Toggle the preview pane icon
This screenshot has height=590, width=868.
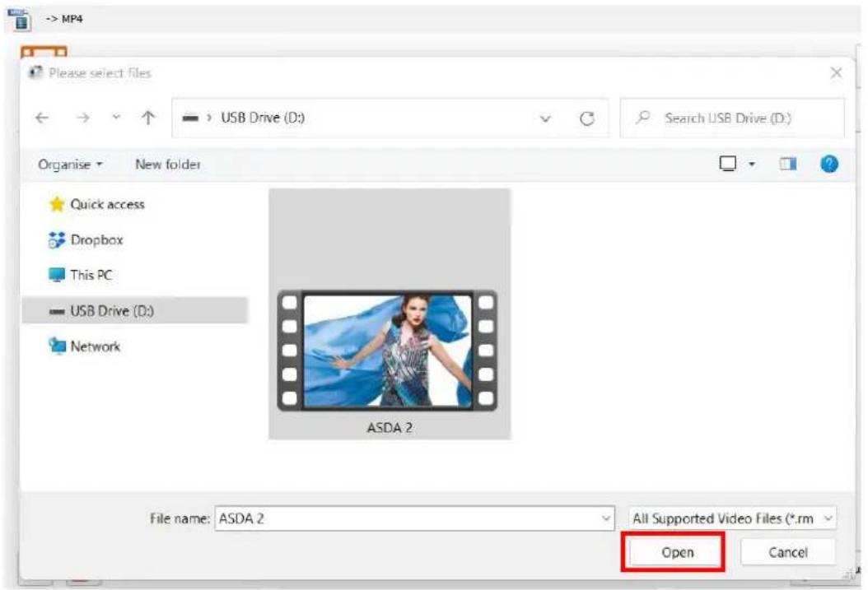coord(788,164)
